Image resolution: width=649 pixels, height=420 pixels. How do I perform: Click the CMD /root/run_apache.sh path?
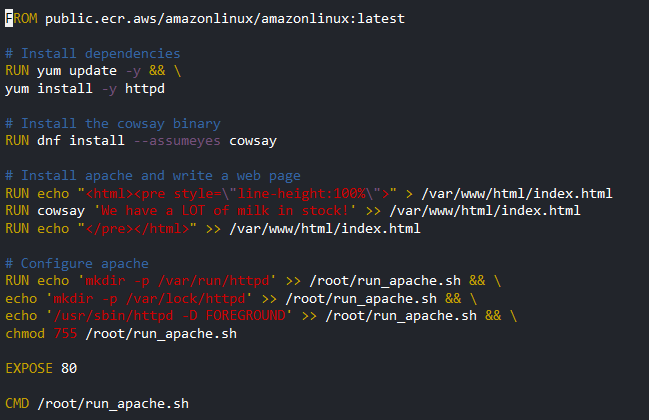point(113,404)
